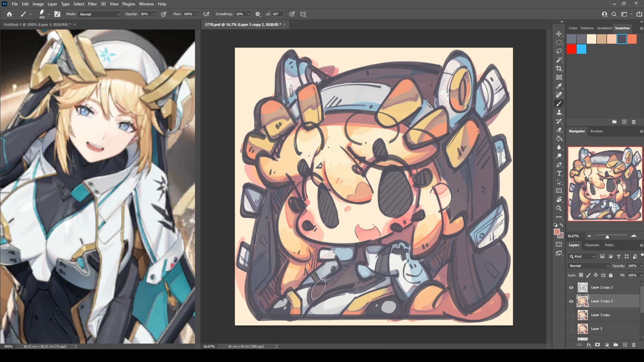Toggle lock image pixels

pyautogui.click(x=588, y=275)
